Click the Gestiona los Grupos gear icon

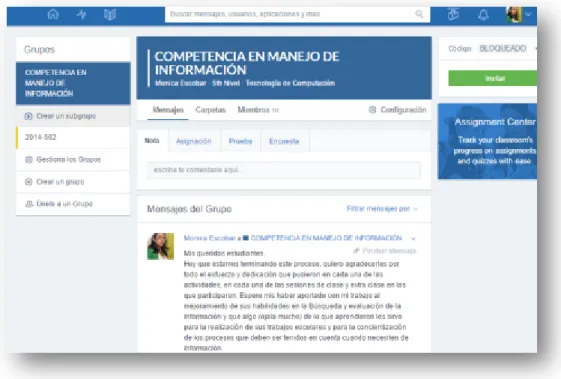click(x=29, y=160)
